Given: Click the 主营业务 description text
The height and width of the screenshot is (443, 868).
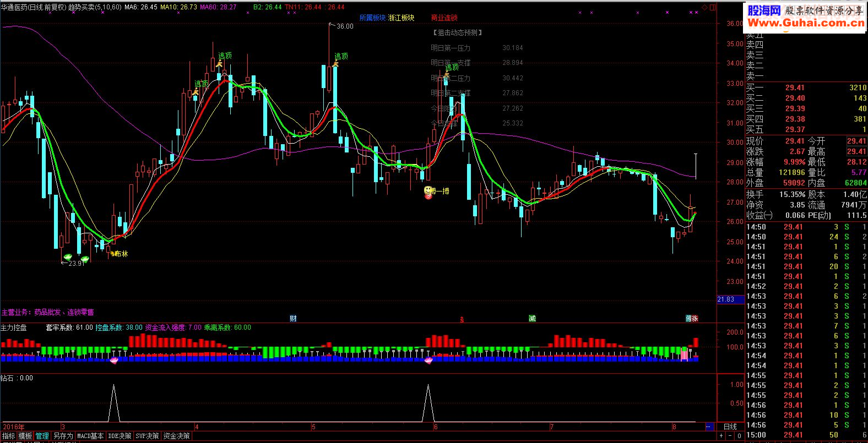Looking at the screenshot, I should (48, 312).
